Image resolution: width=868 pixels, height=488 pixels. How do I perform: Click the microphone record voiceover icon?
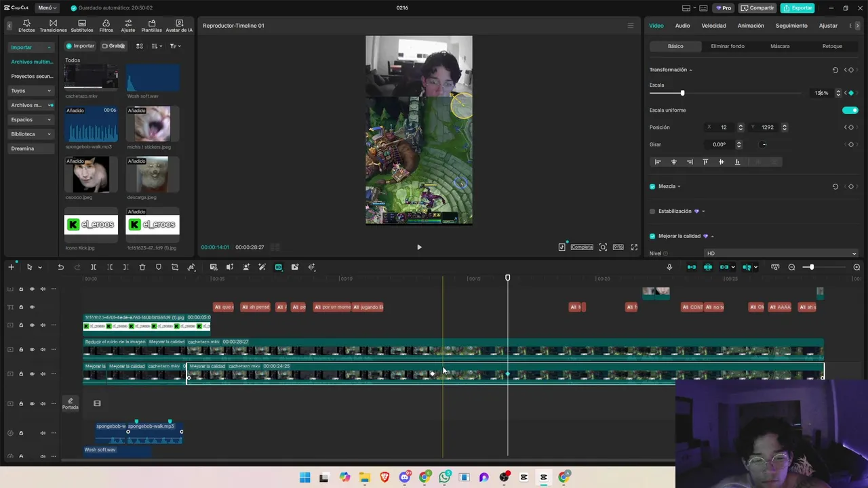coord(669,267)
